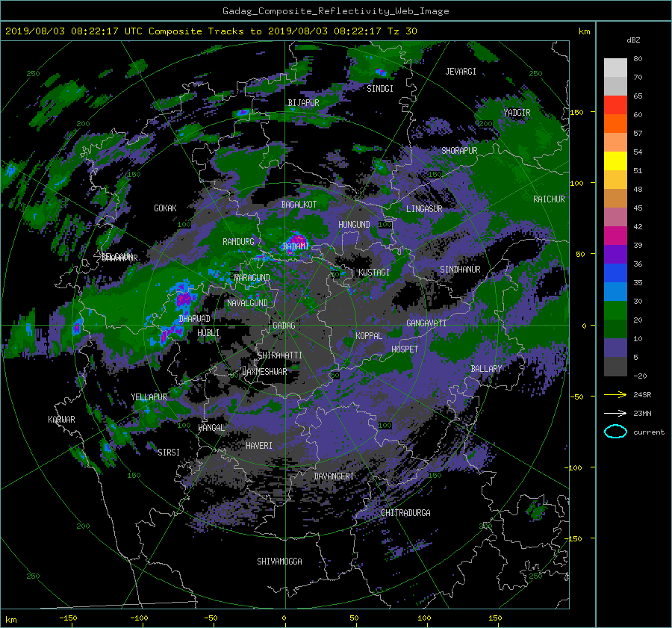Click the HUBLI town label
This screenshot has width=672, height=628.
(x=208, y=333)
